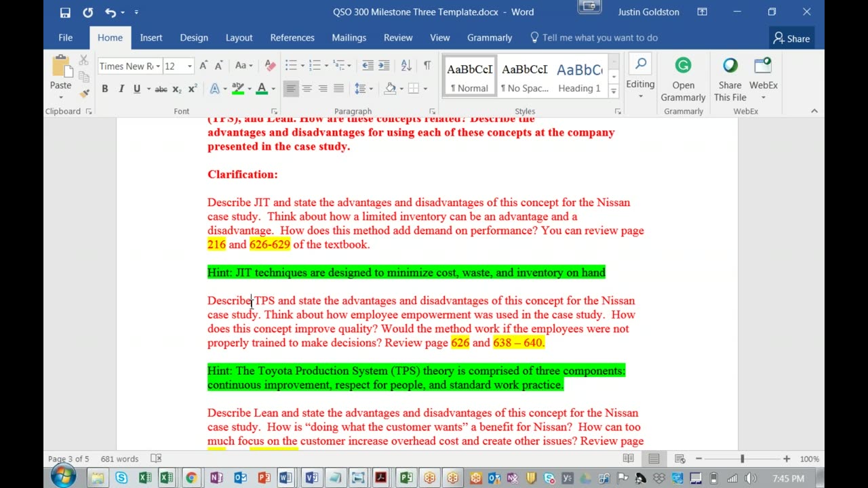
Task: Click the Share button
Action: (x=791, y=38)
